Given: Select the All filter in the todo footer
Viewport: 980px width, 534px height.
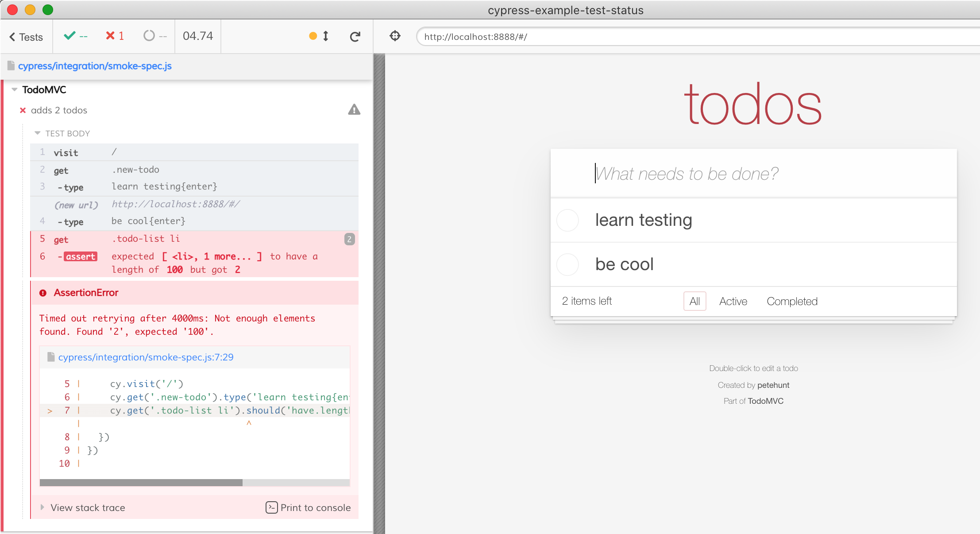Looking at the screenshot, I should [x=694, y=302].
